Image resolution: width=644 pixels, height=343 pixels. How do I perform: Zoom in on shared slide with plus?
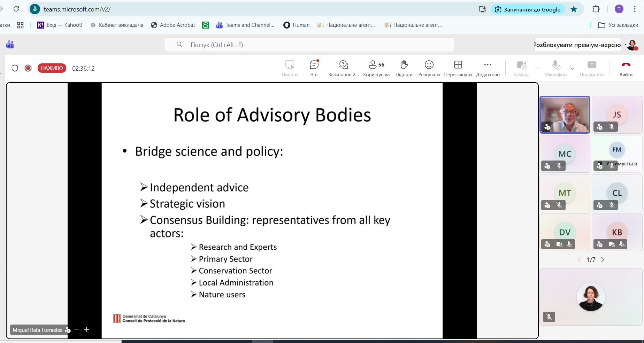click(87, 330)
